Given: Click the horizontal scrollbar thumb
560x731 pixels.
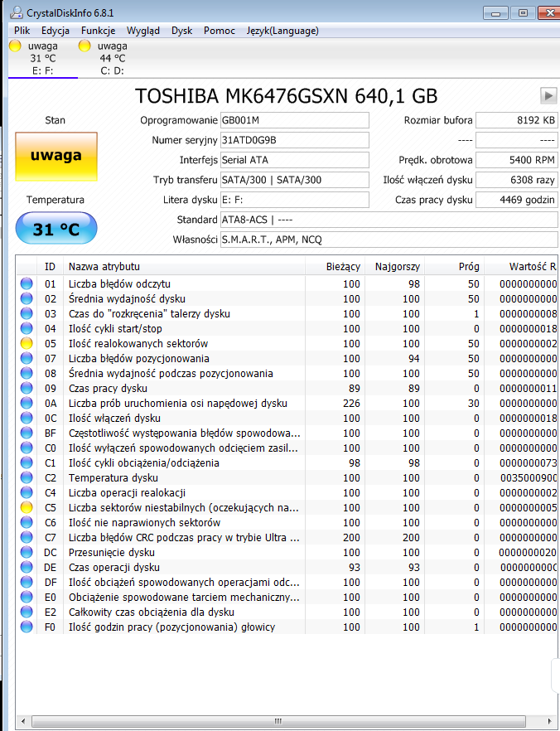Looking at the screenshot, I should (x=278, y=721).
